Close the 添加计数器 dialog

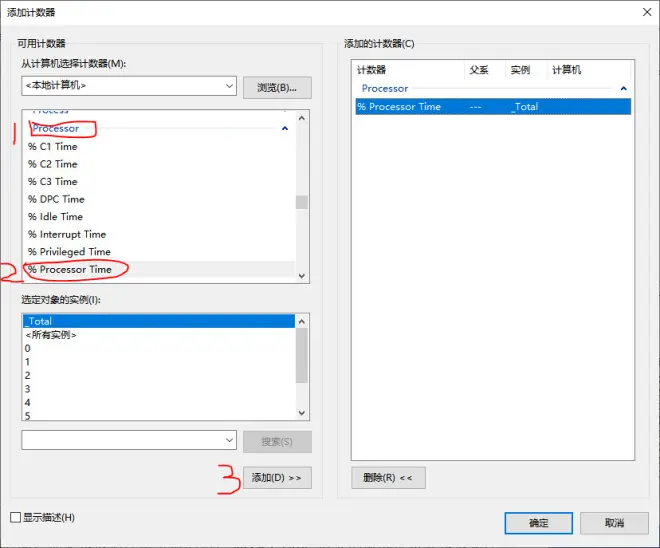coord(647,12)
